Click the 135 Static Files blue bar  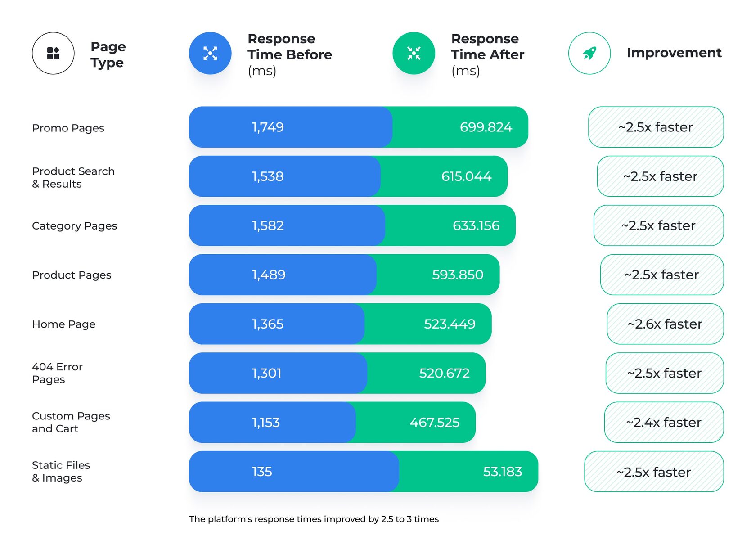(x=292, y=472)
